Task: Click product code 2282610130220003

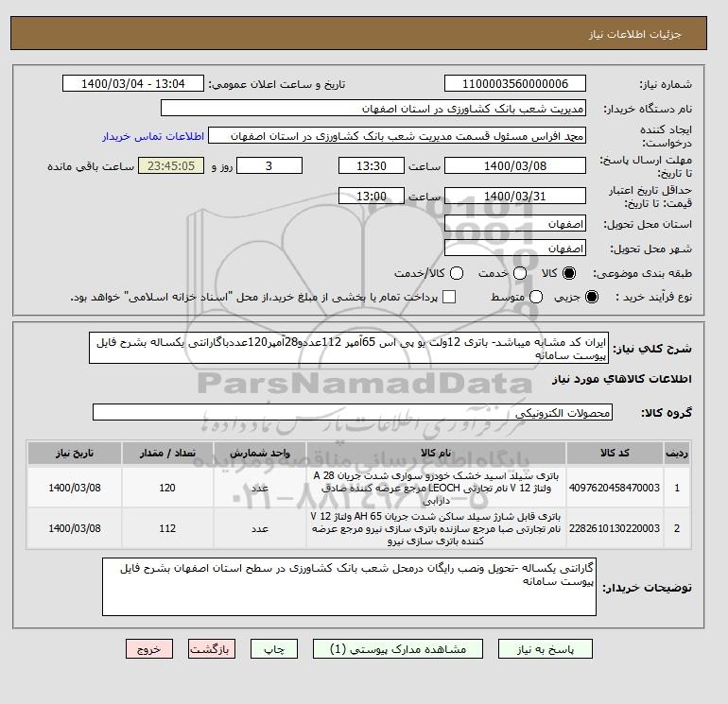Action: 615,528
